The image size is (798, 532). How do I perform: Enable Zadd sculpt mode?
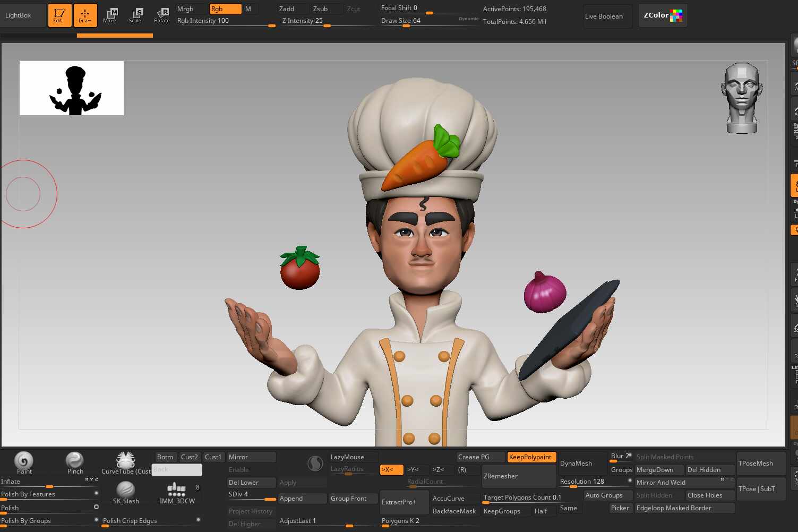[293, 9]
